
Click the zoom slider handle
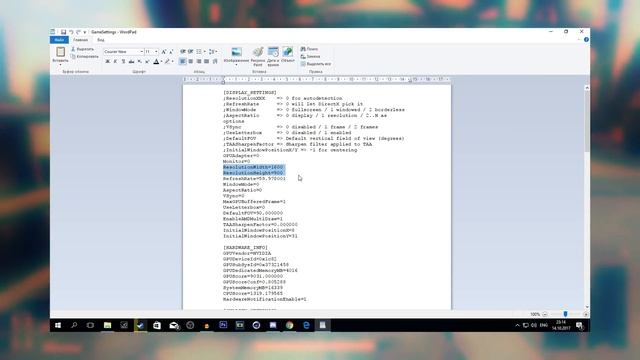coord(565,314)
